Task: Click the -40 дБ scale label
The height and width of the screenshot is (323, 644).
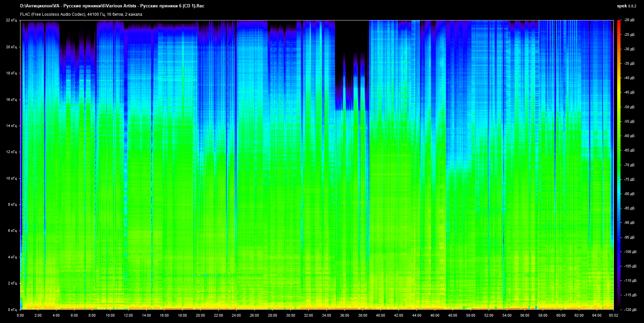Action: (629, 78)
